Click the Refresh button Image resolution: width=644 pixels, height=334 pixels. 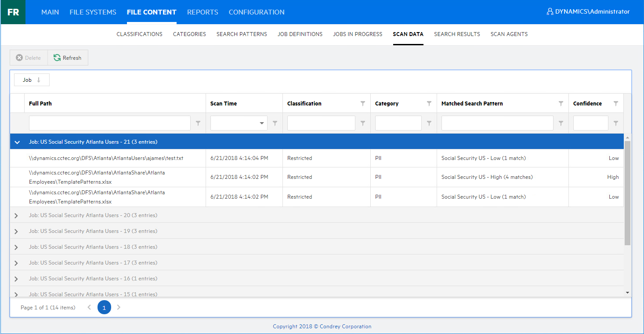click(68, 58)
